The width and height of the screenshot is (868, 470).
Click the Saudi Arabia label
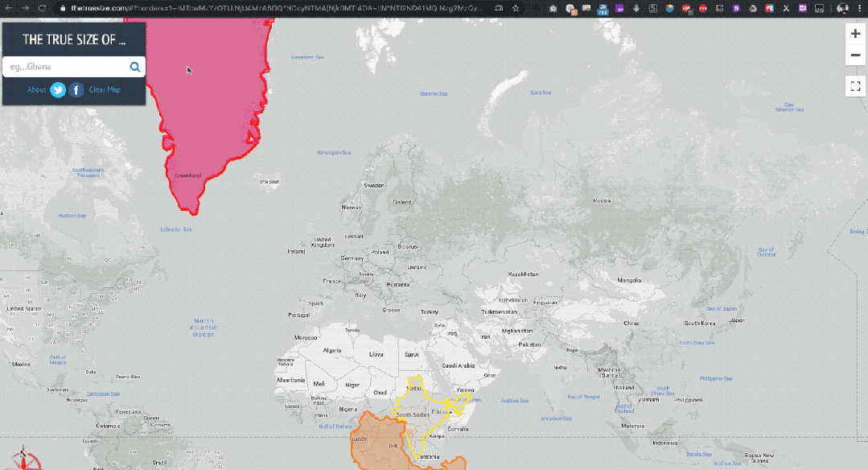point(459,365)
